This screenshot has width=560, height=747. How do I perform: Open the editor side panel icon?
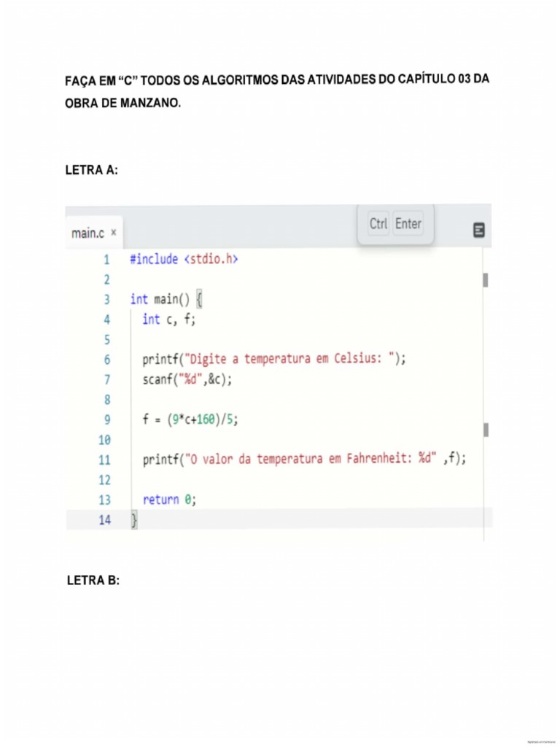click(x=478, y=230)
